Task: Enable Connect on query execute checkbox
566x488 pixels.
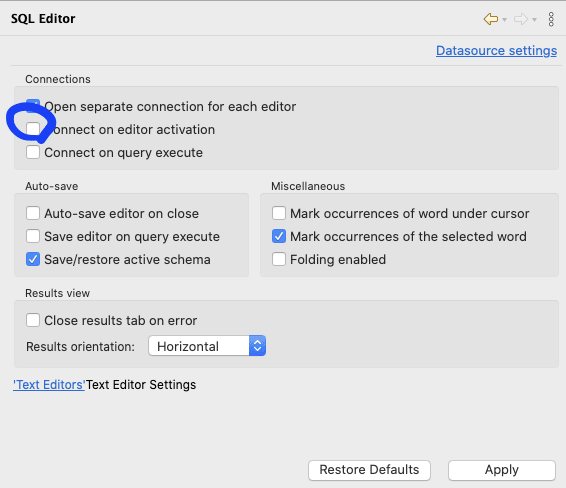Action: click(x=33, y=152)
